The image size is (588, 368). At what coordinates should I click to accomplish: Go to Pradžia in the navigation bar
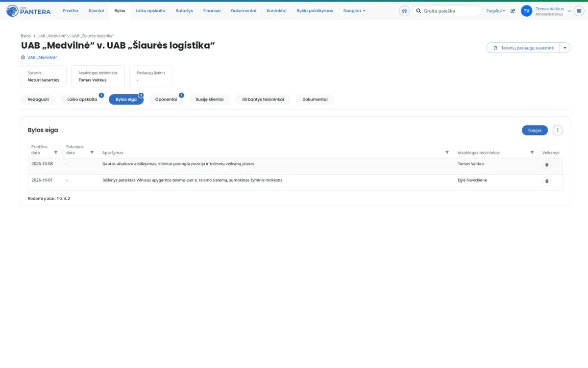coord(71,11)
